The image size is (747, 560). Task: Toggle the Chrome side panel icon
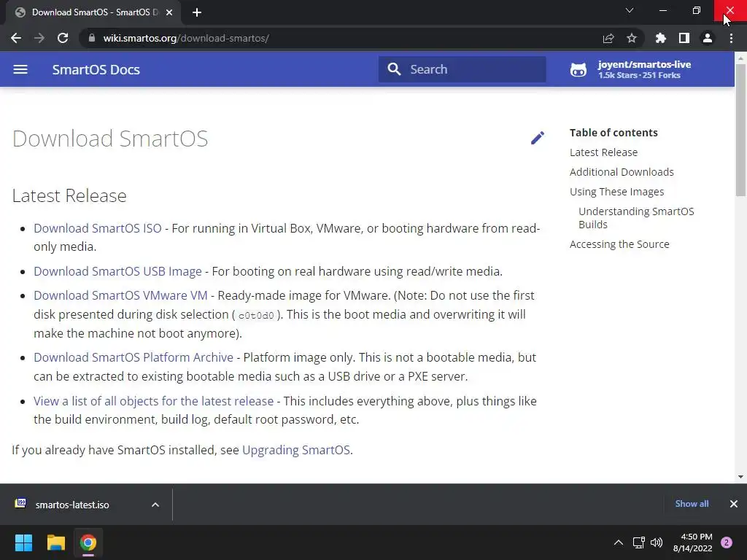click(684, 38)
